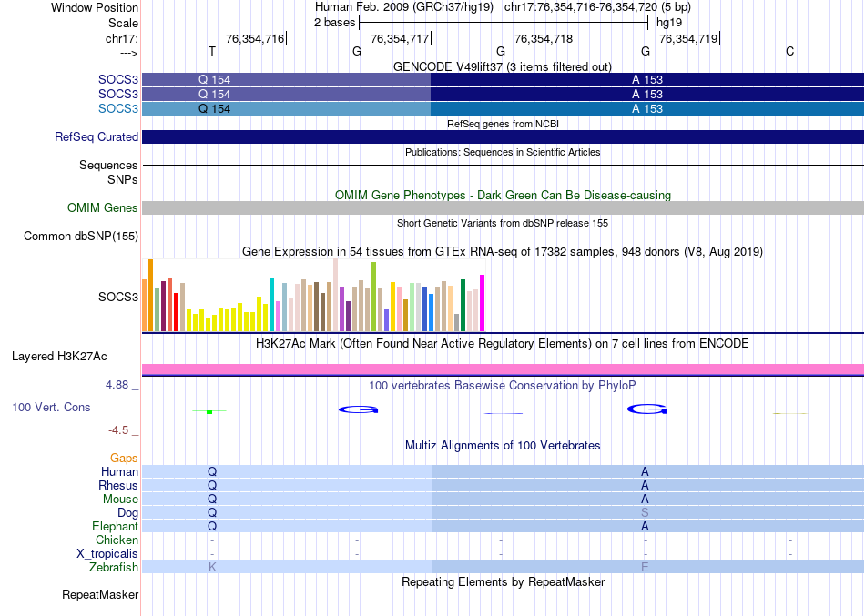
Task: Click 100 vertebrates Basewise Conservation title
Action: click(x=502, y=386)
